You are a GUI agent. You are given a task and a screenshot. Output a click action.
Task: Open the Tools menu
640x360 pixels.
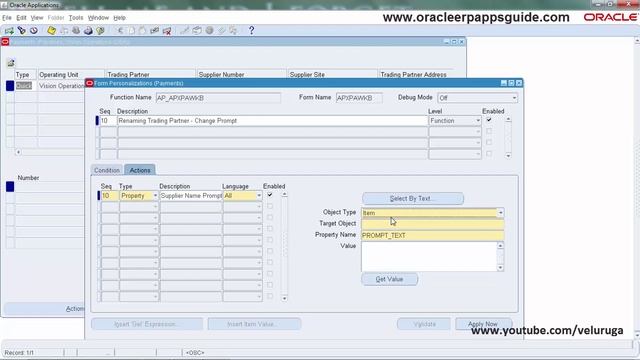click(x=76, y=18)
